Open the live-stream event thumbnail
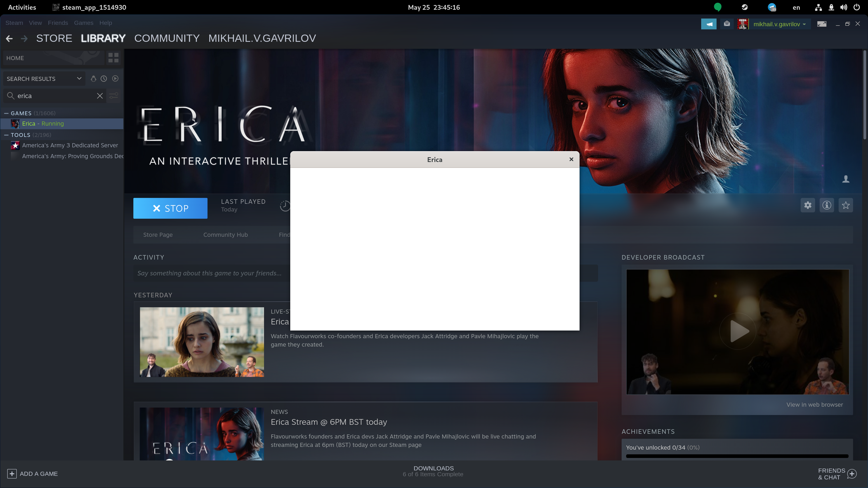This screenshot has height=488, width=868. [x=202, y=342]
